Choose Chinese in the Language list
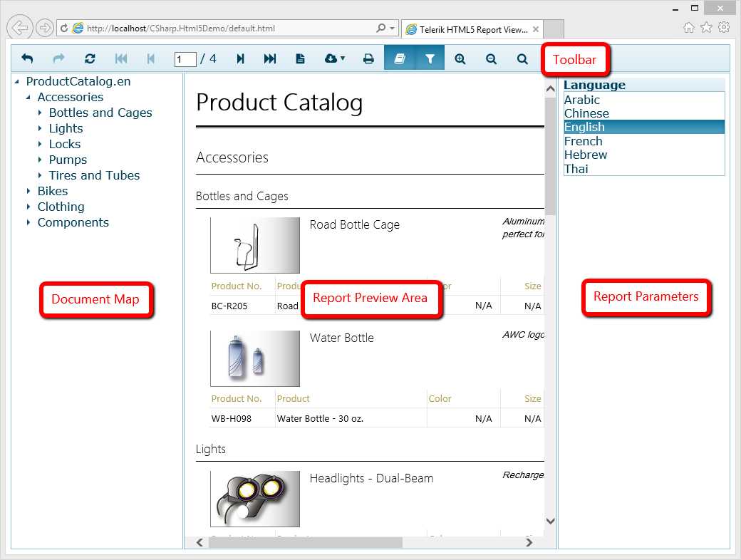 tap(644, 113)
